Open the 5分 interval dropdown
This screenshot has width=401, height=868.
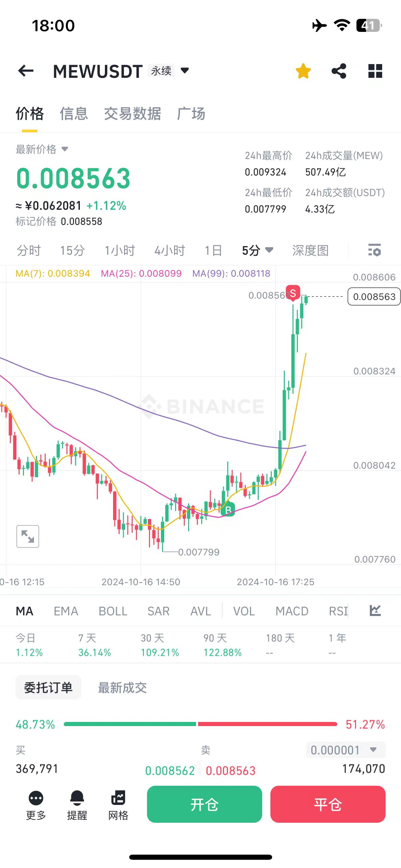tap(257, 250)
